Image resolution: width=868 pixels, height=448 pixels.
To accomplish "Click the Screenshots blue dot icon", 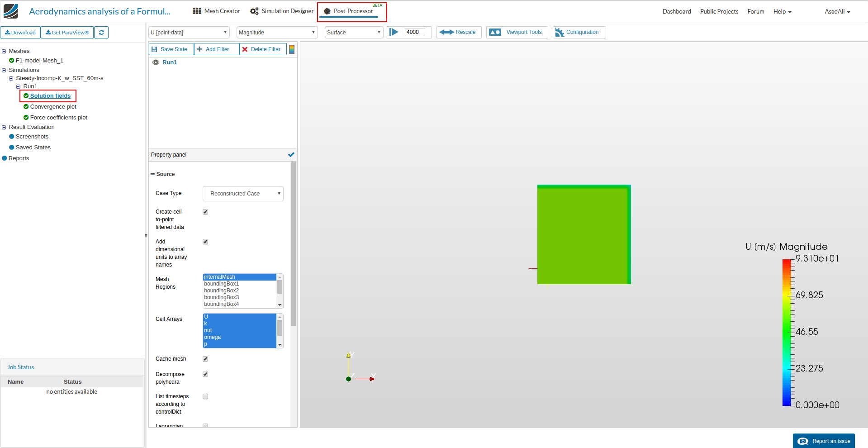I will point(12,137).
